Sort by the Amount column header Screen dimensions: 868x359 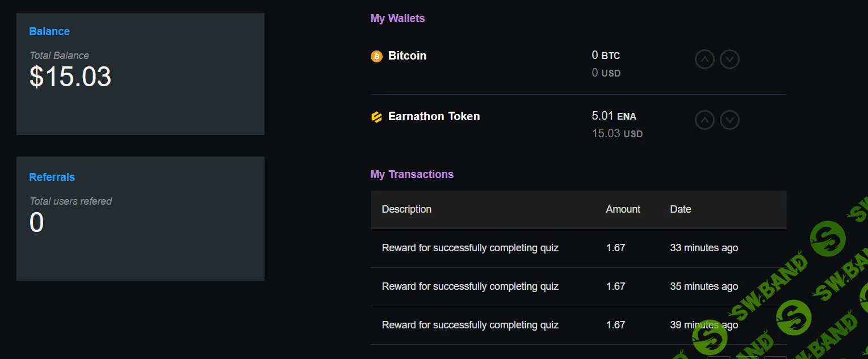click(623, 209)
